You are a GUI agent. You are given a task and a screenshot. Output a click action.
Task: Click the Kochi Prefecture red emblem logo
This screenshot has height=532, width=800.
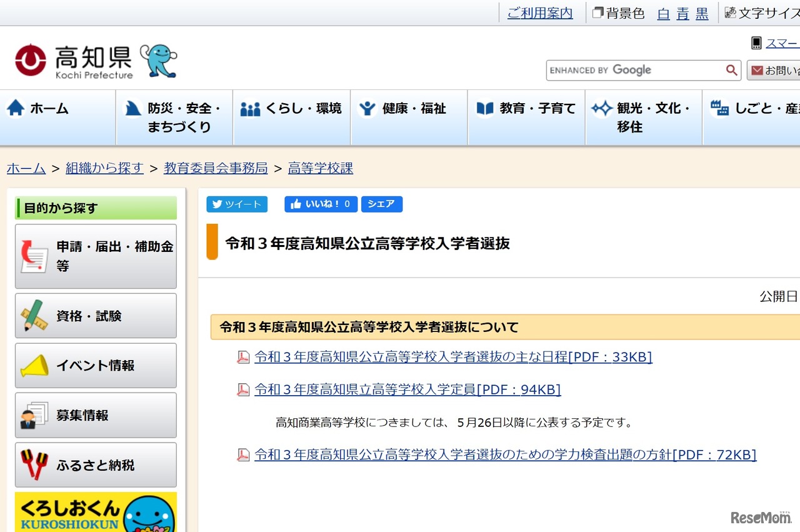point(31,60)
